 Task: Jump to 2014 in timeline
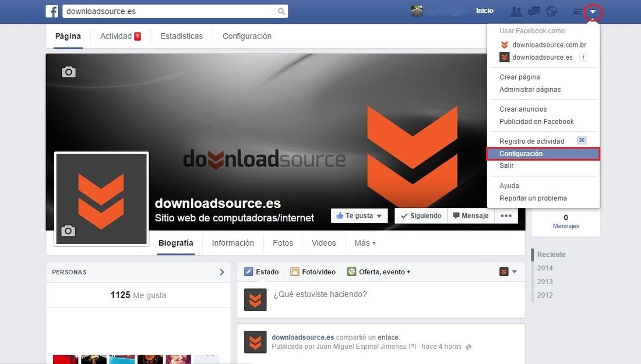coord(545,268)
